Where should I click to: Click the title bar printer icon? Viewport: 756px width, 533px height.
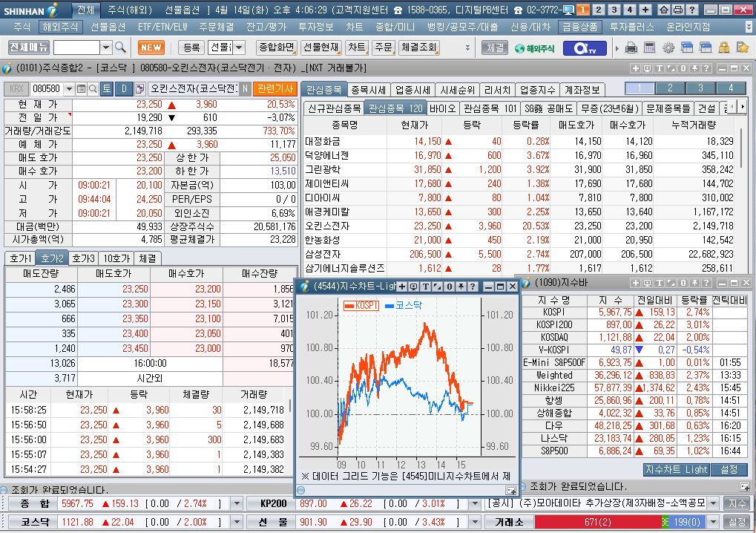coord(678,10)
